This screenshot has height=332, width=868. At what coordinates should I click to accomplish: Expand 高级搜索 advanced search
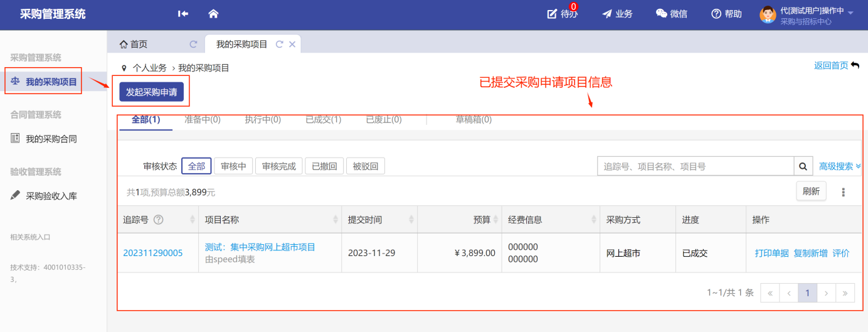(840, 166)
